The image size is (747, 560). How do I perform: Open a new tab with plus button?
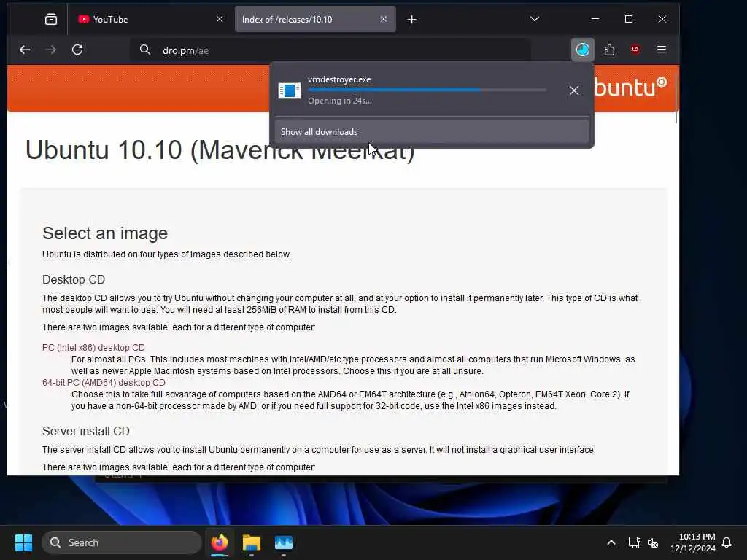pos(411,20)
